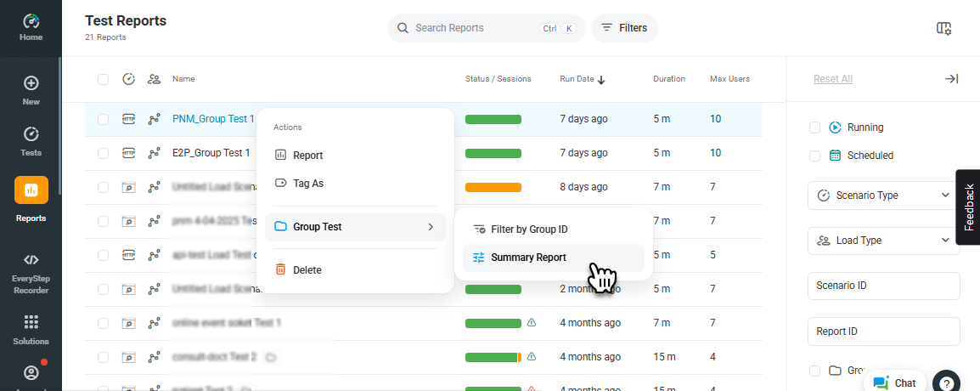Expand the Scenario Type dropdown
Image resolution: width=980 pixels, height=391 pixels.
click(883, 195)
